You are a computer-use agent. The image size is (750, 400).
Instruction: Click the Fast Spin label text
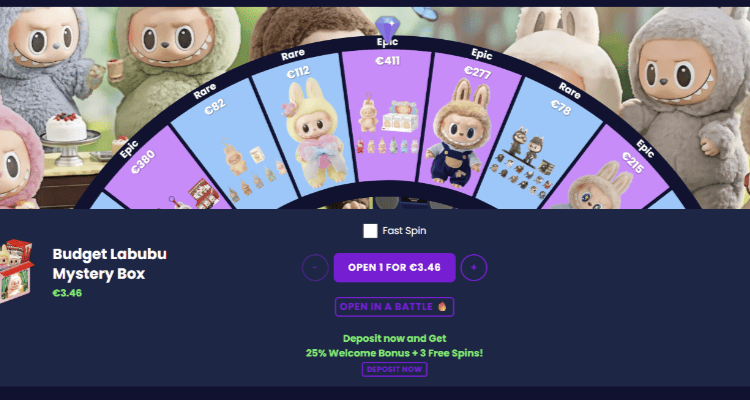point(404,231)
